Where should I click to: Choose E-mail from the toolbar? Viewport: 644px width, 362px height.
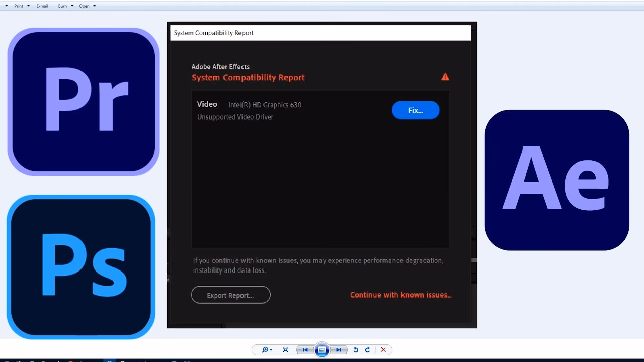pyautogui.click(x=42, y=6)
